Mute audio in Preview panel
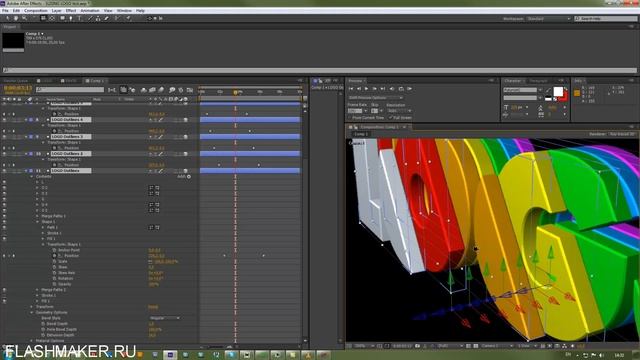 (x=392, y=89)
